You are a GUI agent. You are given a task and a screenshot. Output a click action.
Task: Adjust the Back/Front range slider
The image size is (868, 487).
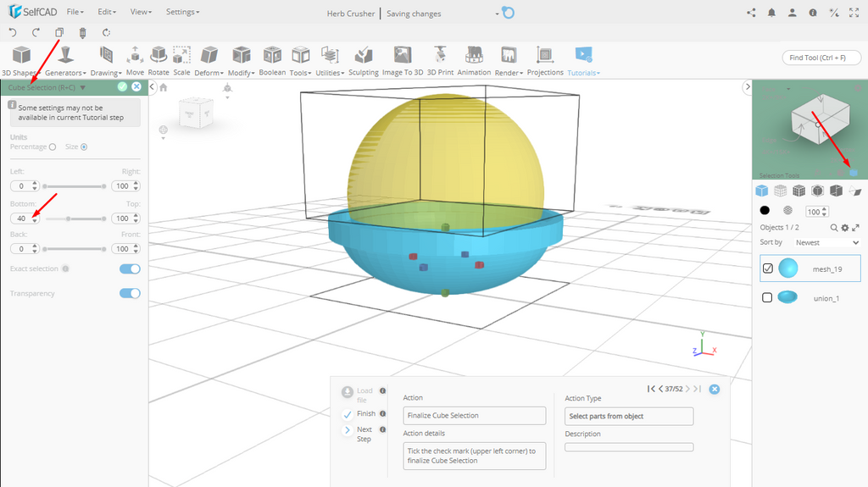tap(75, 249)
